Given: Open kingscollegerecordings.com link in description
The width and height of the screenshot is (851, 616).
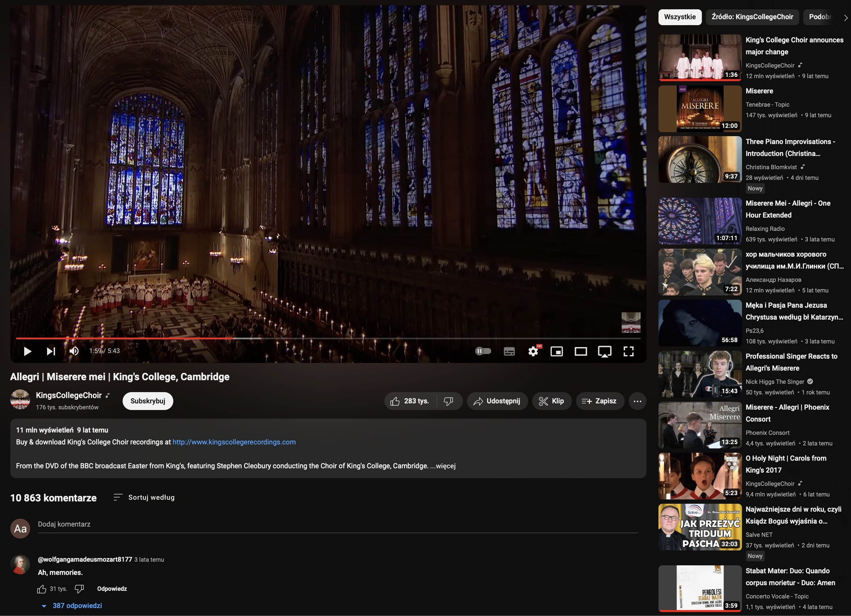Looking at the screenshot, I should pos(234,442).
